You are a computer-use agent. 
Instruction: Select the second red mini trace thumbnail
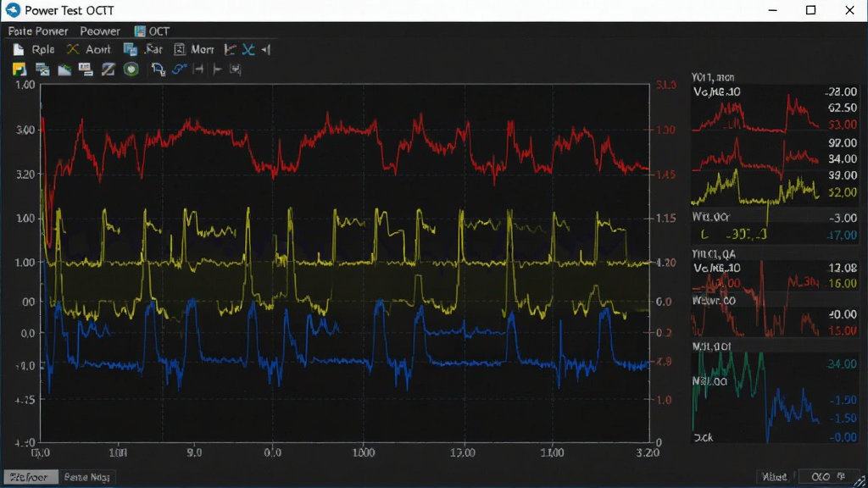(x=755, y=158)
